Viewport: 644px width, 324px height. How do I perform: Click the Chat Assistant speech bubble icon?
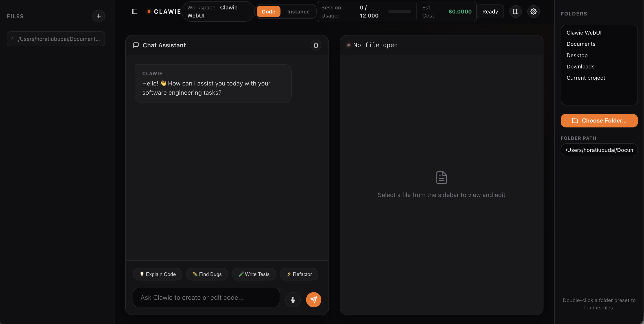tap(136, 45)
